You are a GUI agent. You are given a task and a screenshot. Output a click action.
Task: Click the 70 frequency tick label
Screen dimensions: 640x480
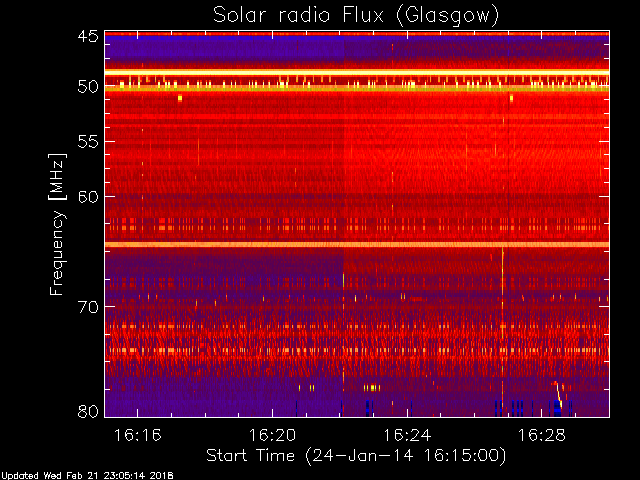88,307
